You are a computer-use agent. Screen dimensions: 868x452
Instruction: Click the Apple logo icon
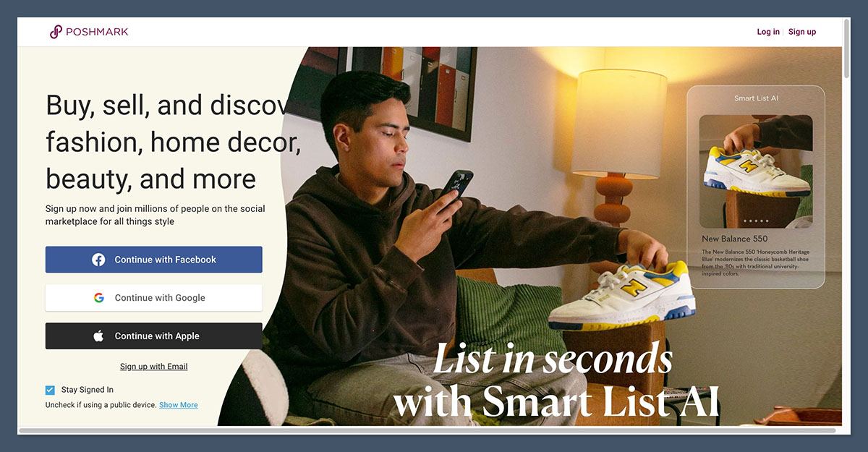98,336
